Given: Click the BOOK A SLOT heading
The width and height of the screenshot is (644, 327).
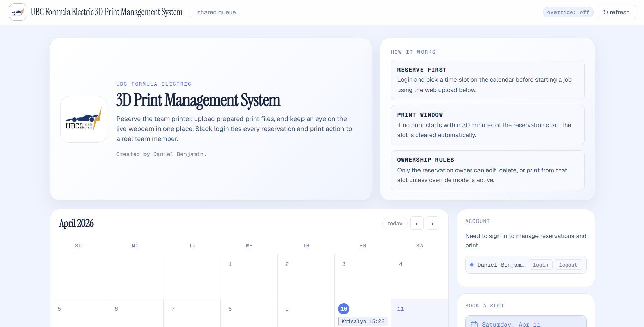Looking at the screenshot, I should [485, 306].
